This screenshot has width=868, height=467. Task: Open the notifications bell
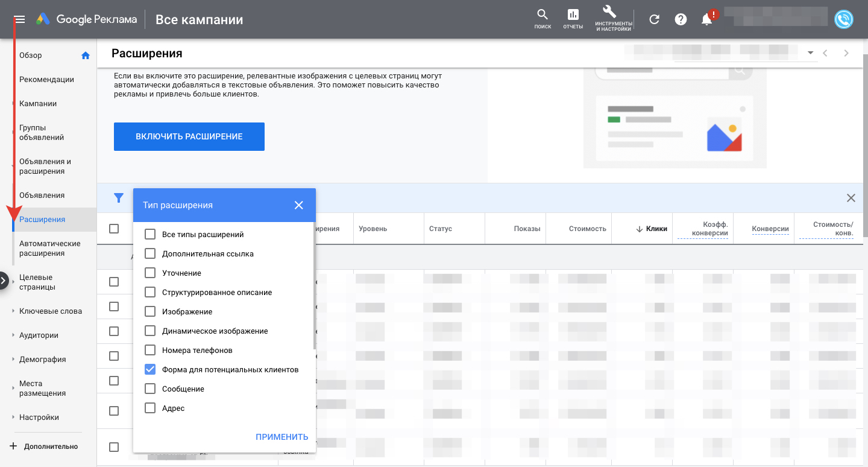[x=707, y=19]
